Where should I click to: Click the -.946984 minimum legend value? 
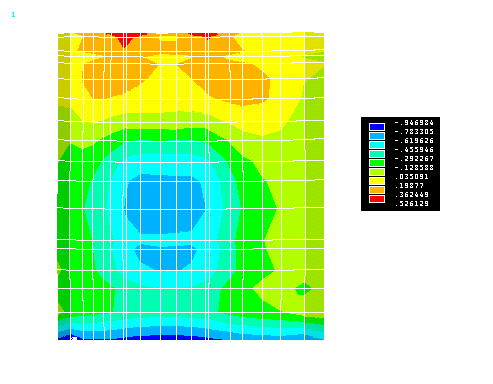pos(414,123)
